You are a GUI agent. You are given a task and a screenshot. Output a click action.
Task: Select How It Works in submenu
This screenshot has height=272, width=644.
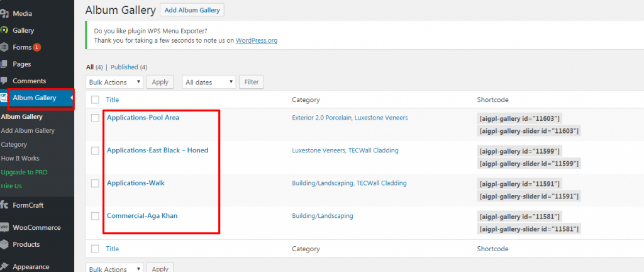pos(20,158)
